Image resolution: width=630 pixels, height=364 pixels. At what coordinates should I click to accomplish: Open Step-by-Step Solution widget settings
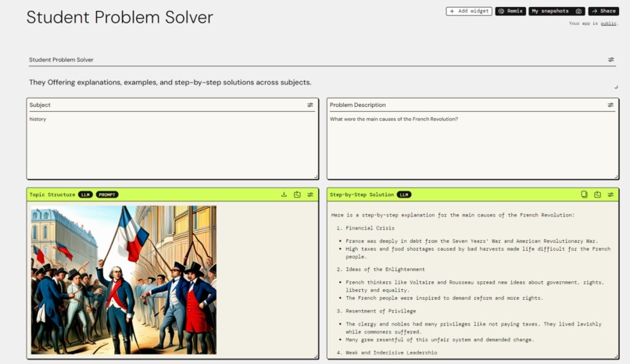tap(610, 194)
